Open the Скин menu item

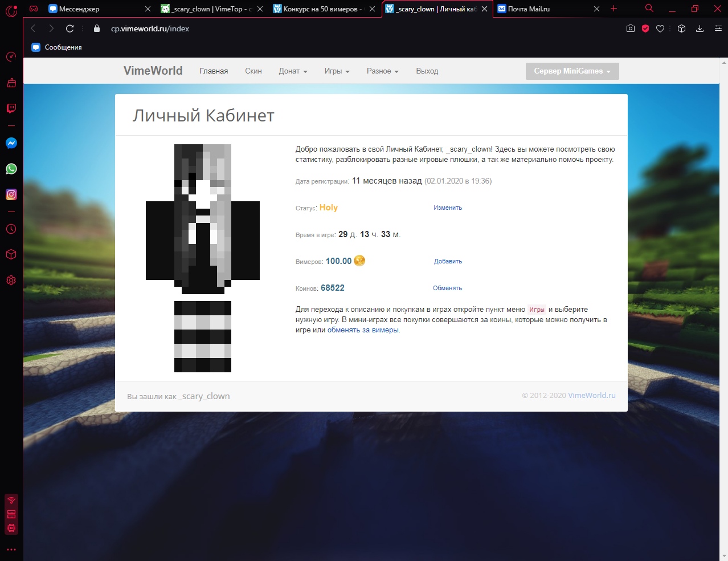pyautogui.click(x=253, y=71)
